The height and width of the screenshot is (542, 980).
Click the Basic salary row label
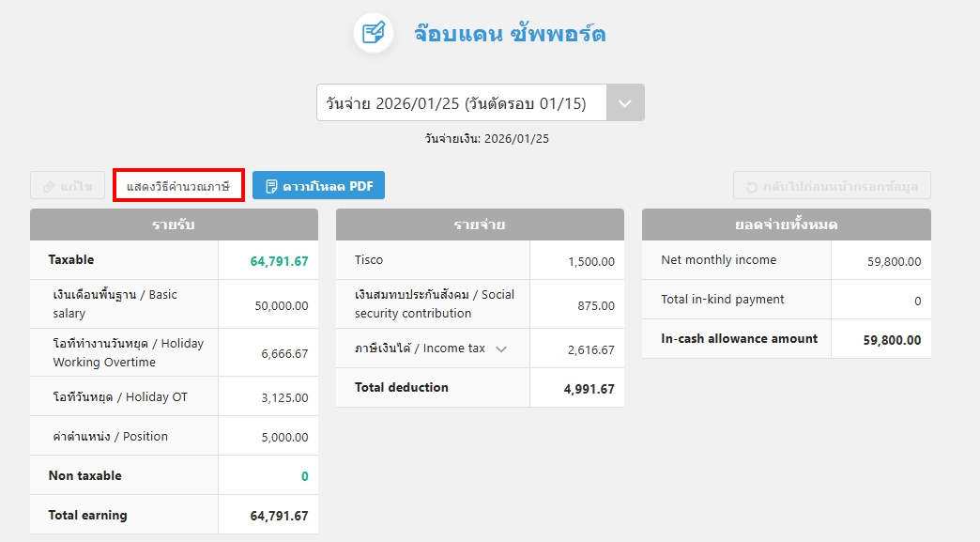115,303
